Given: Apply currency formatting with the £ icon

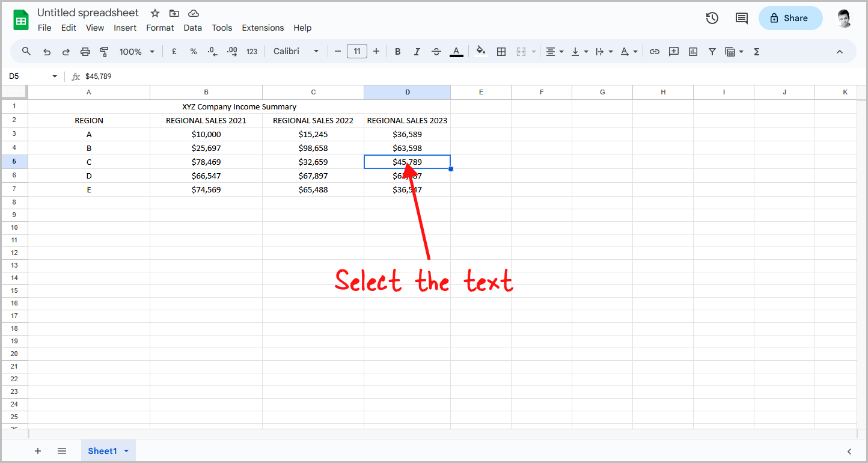Looking at the screenshot, I should pyautogui.click(x=174, y=51).
